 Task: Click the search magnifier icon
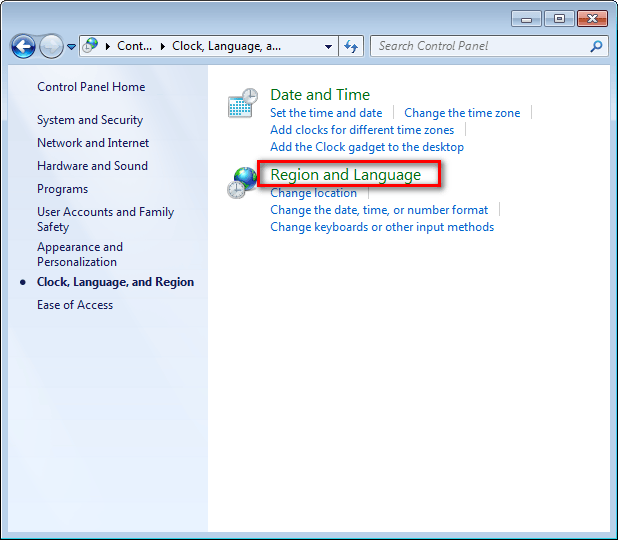pyautogui.click(x=596, y=47)
